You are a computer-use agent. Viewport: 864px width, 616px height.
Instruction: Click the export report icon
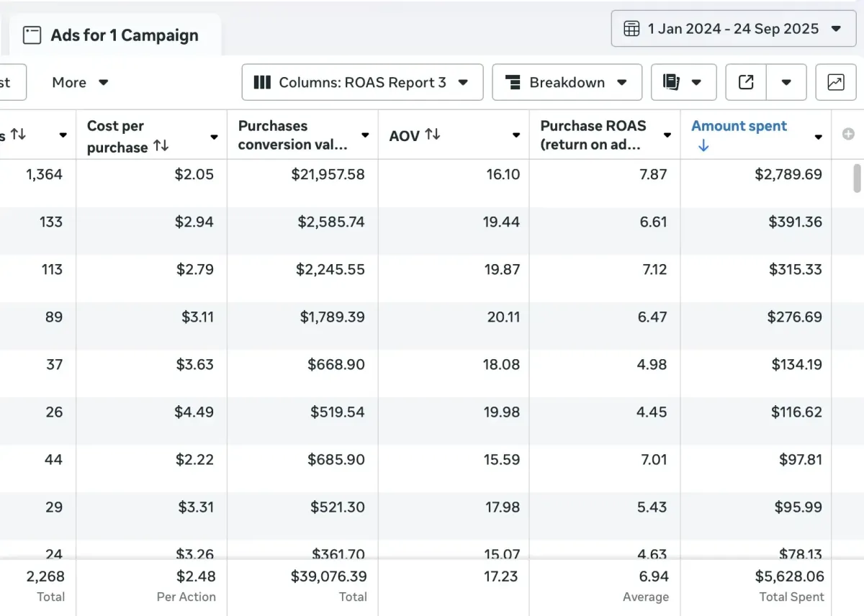pyautogui.click(x=746, y=83)
